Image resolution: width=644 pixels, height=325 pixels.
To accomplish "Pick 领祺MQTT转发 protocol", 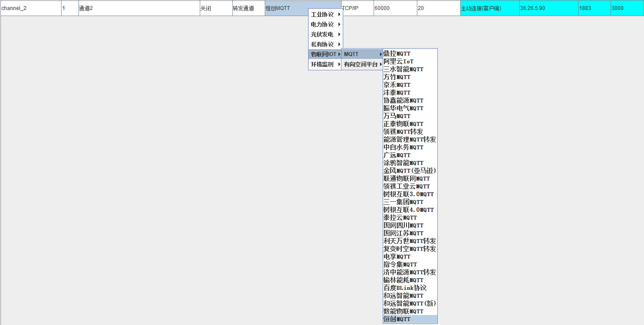I will click(410, 131).
